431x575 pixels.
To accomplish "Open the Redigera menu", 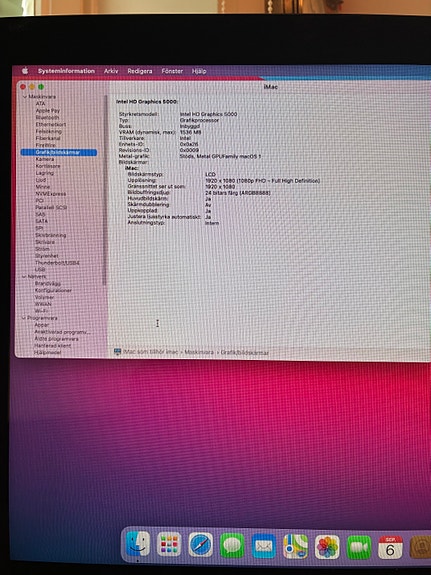I will (140, 71).
